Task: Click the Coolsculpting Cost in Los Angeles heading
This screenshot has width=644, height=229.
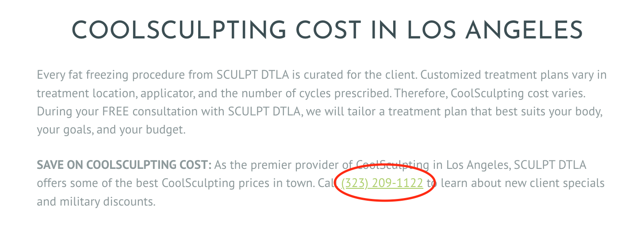Action: 327,31
